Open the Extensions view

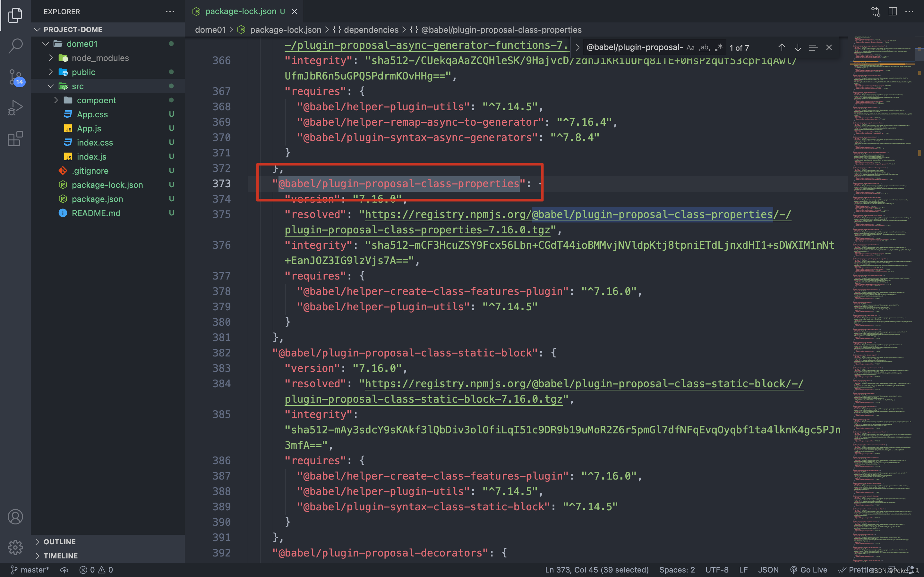[x=15, y=139]
